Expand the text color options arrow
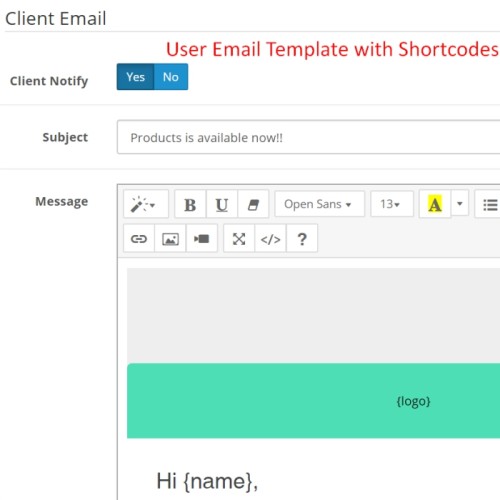The width and height of the screenshot is (500, 500). 460,204
